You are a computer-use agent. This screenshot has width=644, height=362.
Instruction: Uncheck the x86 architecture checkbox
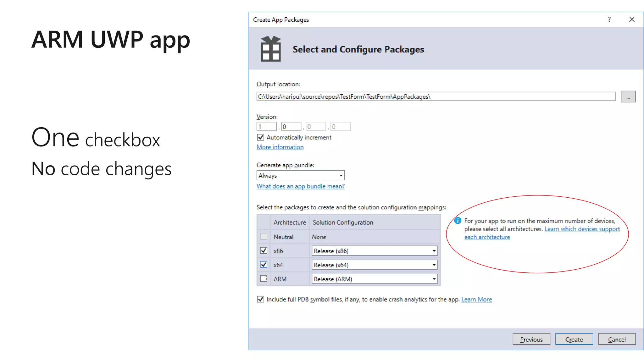tap(264, 251)
